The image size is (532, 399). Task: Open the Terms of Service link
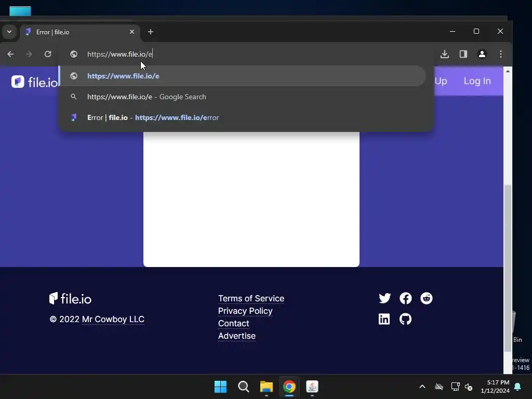pyautogui.click(x=251, y=299)
